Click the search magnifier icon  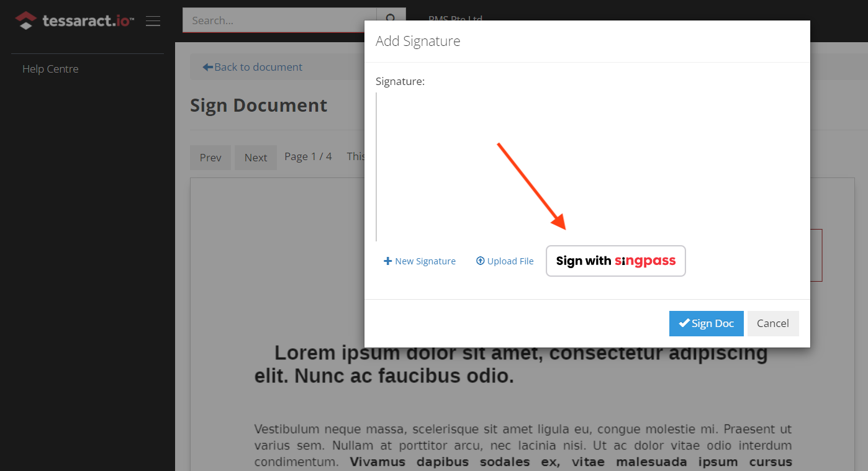tap(391, 19)
